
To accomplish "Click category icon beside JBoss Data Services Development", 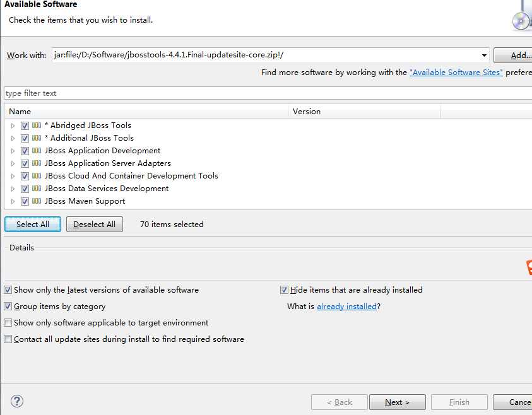I will [37, 189].
